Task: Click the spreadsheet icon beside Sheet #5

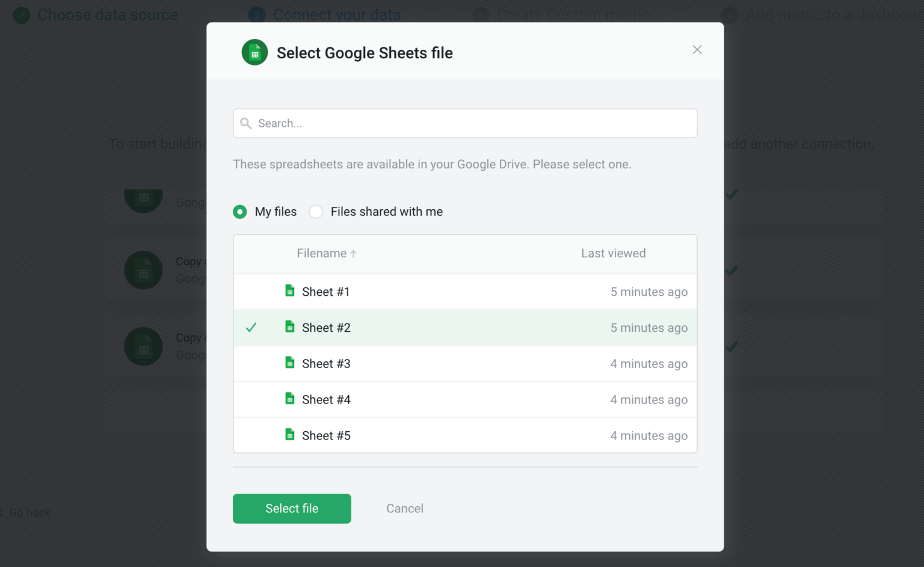Action: click(289, 435)
